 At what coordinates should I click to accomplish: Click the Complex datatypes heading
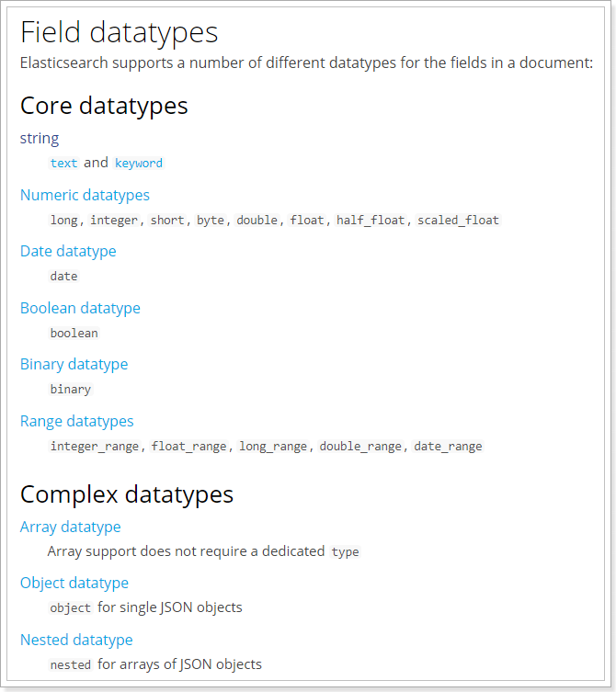click(127, 494)
